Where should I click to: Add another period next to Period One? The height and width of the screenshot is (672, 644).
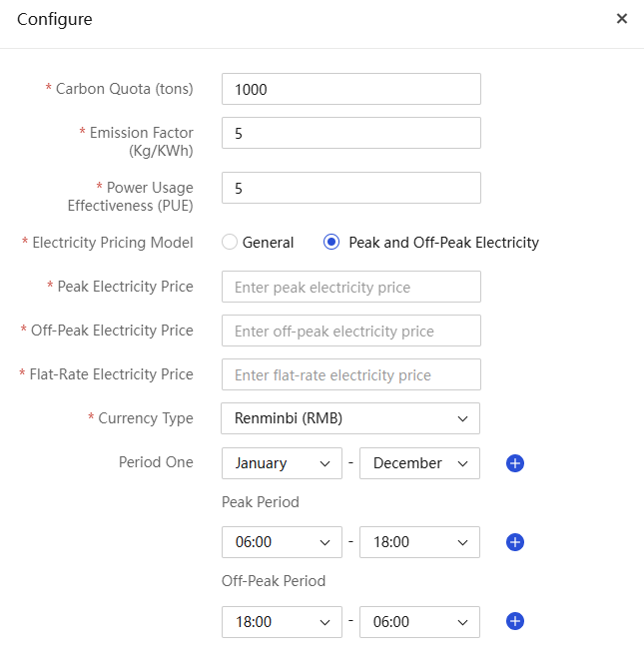(x=514, y=463)
